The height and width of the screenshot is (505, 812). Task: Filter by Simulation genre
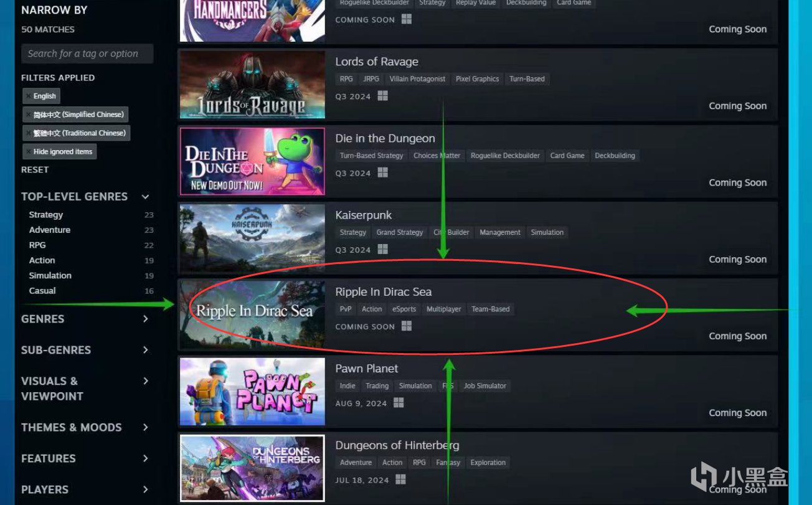pos(50,275)
